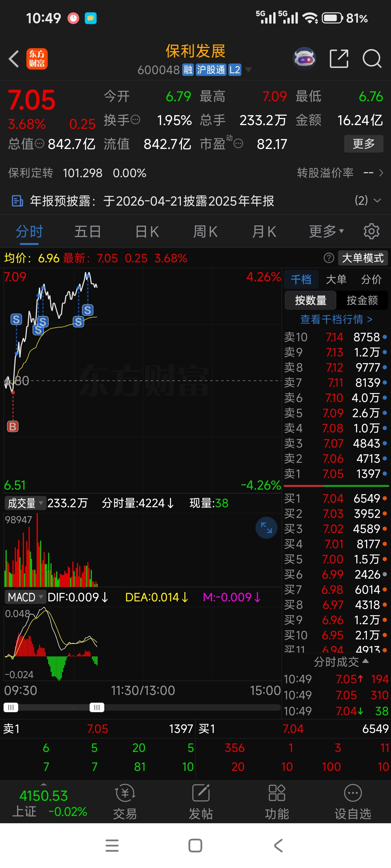This screenshot has width=391, height=868.
Task: Tap the L2 level badge
Action: coord(235,70)
